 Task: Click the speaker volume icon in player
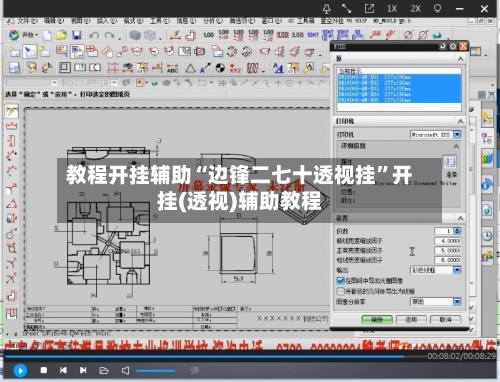coord(125,370)
